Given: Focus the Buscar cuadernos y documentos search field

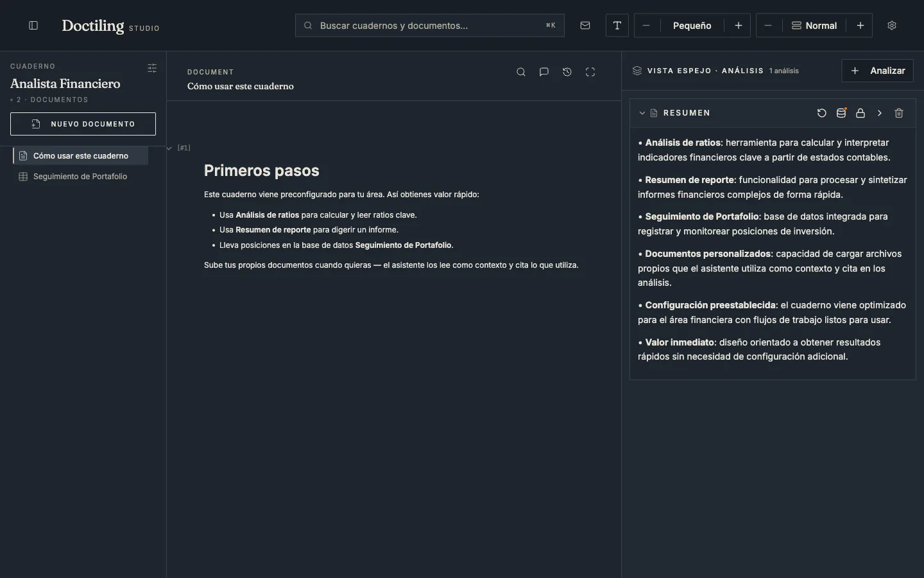Looking at the screenshot, I should coord(429,26).
